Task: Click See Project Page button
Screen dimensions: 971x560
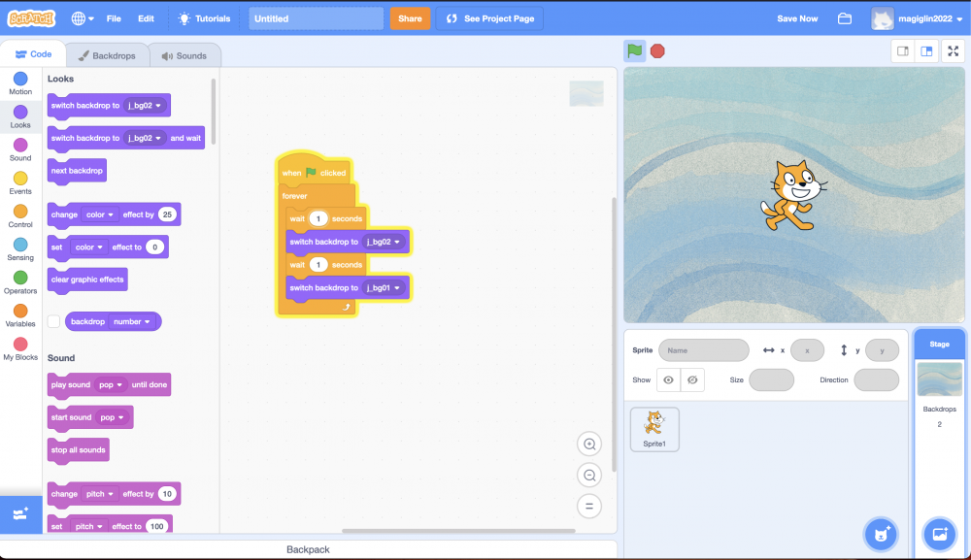Action: pyautogui.click(x=489, y=18)
